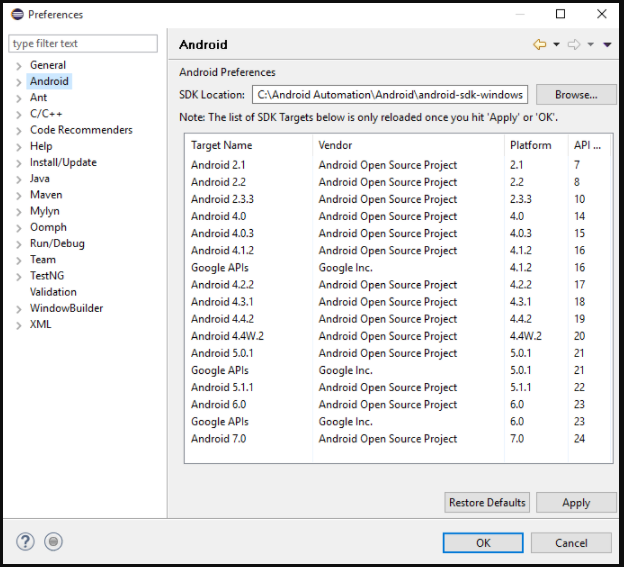624x567 pixels.
Task: Select the Validation preferences category
Action: click(x=53, y=292)
